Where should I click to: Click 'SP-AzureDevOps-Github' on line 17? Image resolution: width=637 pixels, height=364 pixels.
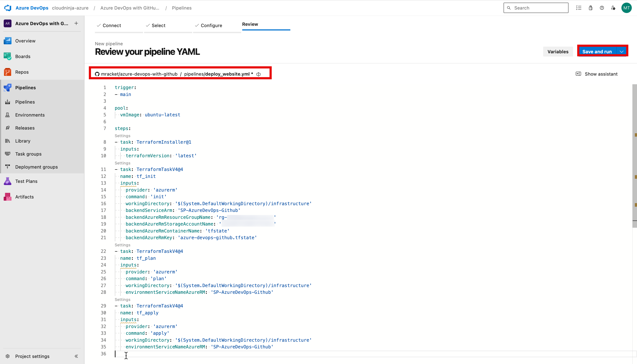point(209,210)
